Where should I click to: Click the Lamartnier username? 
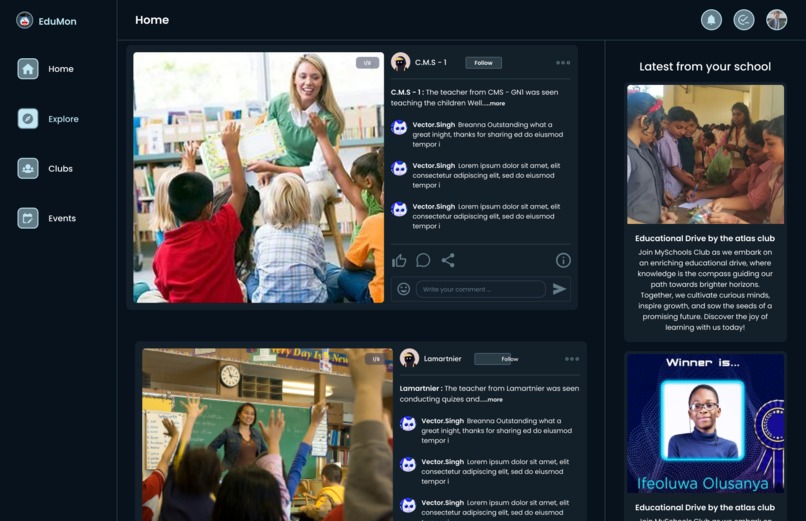[x=442, y=359]
